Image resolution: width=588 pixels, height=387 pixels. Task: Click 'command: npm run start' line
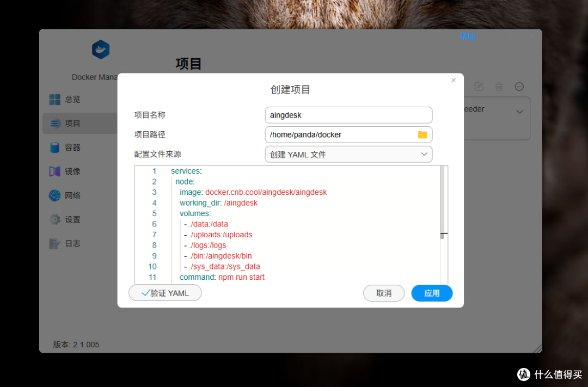tap(222, 277)
